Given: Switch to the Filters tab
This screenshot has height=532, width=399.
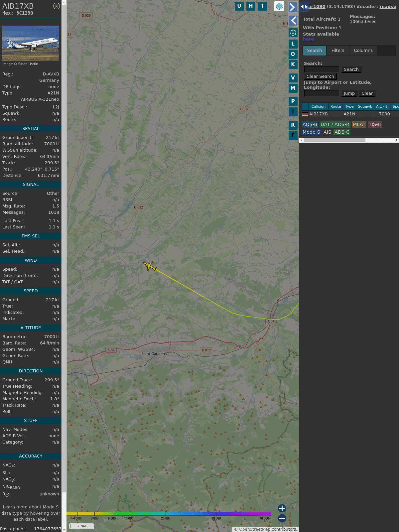Looking at the screenshot, I should click(338, 51).
